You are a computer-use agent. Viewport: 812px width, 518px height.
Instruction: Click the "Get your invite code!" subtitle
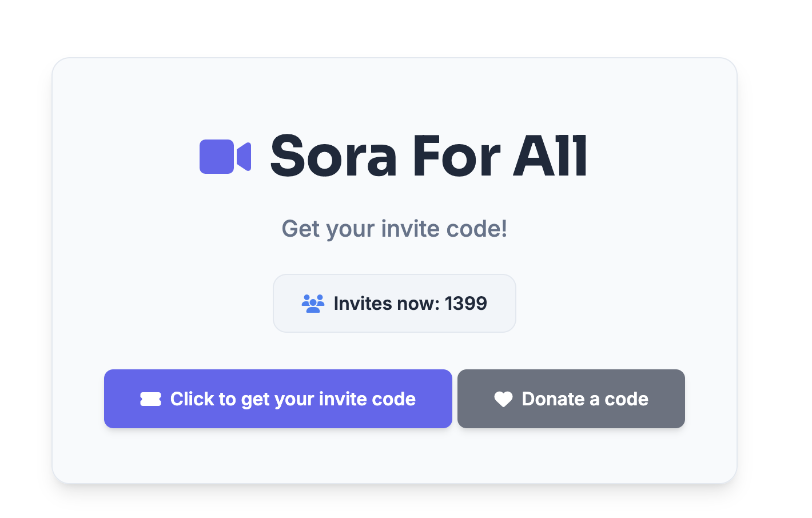click(x=395, y=229)
